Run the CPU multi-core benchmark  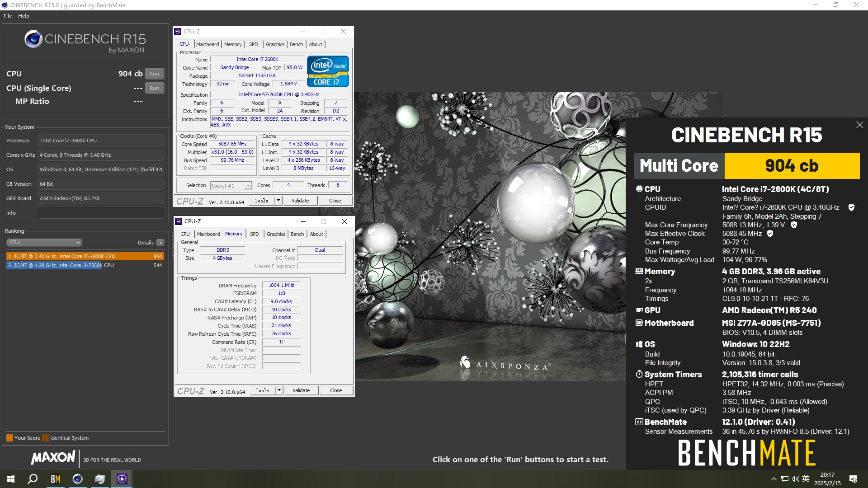click(154, 74)
